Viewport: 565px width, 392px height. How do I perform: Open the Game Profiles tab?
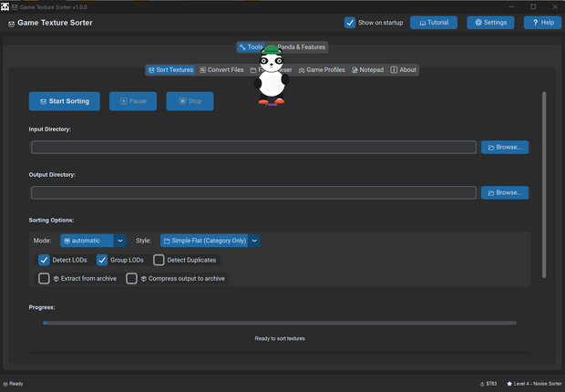pyautogui.click(x=321, y=69)
